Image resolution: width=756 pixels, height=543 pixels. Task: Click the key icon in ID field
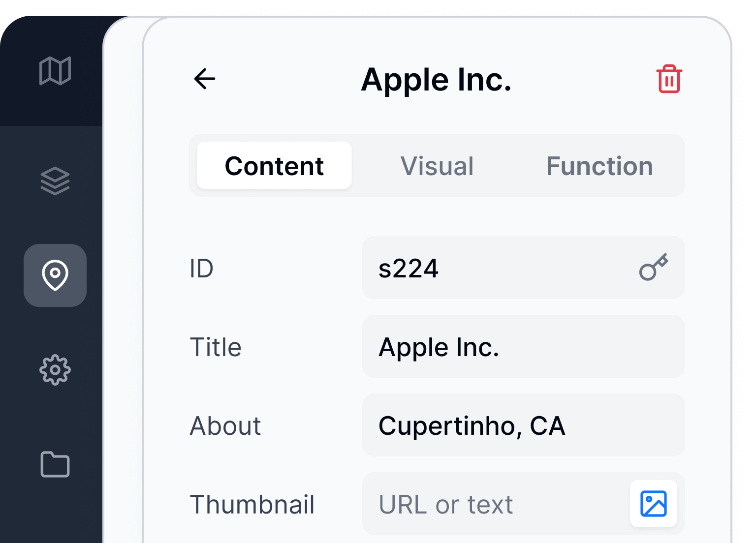pyautogui.click(x=653, y=268)
